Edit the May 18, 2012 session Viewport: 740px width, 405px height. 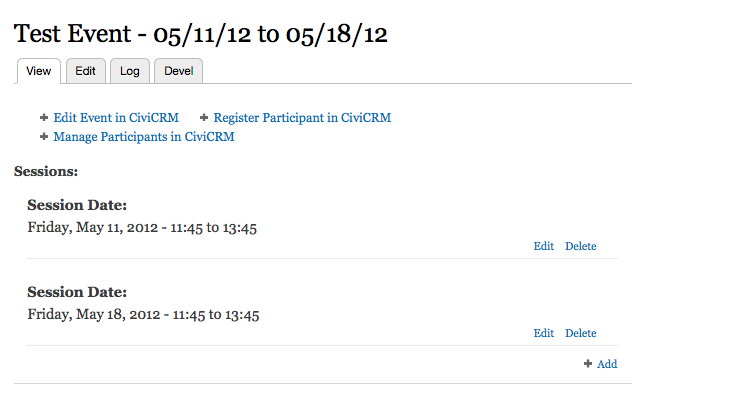point(543,333)
